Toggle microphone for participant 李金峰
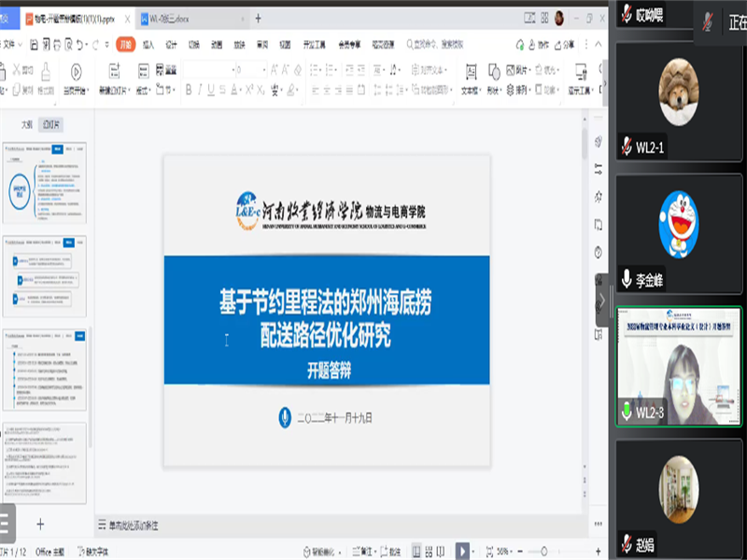 tap(627, 279)
